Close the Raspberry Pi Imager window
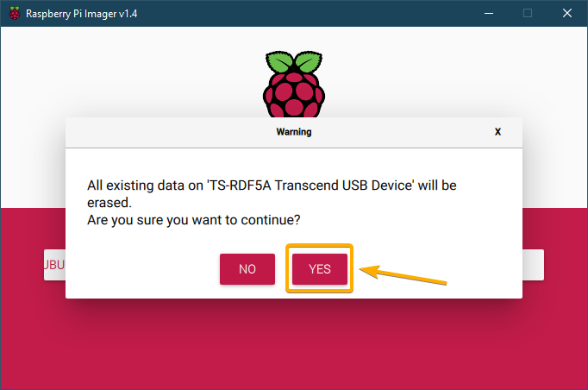588x390 pixels. (x=567, y=13)
